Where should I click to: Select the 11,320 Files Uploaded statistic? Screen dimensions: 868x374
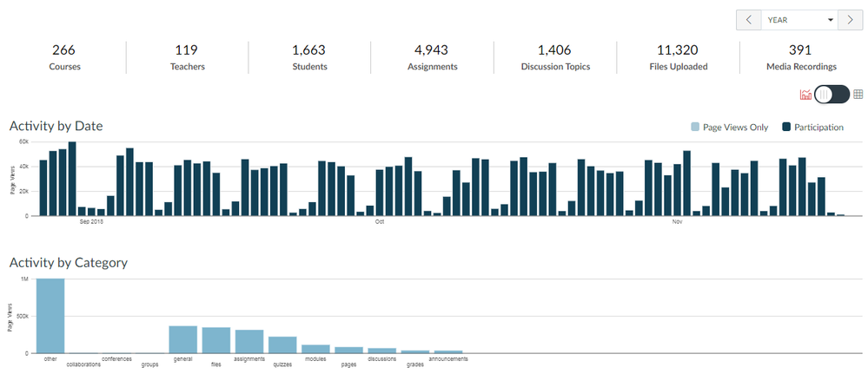click(x=677, y=57)
